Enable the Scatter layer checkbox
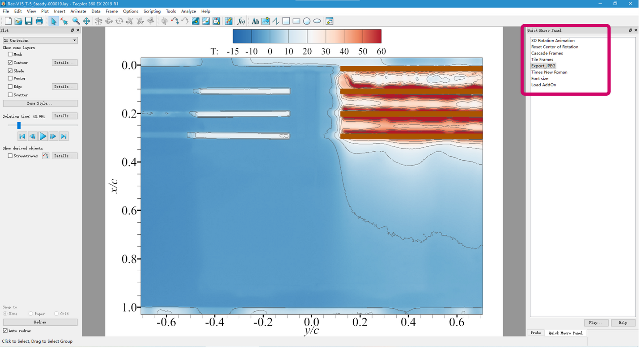The image size is (644, 349). pyautogui.click(x=10, y=95)
